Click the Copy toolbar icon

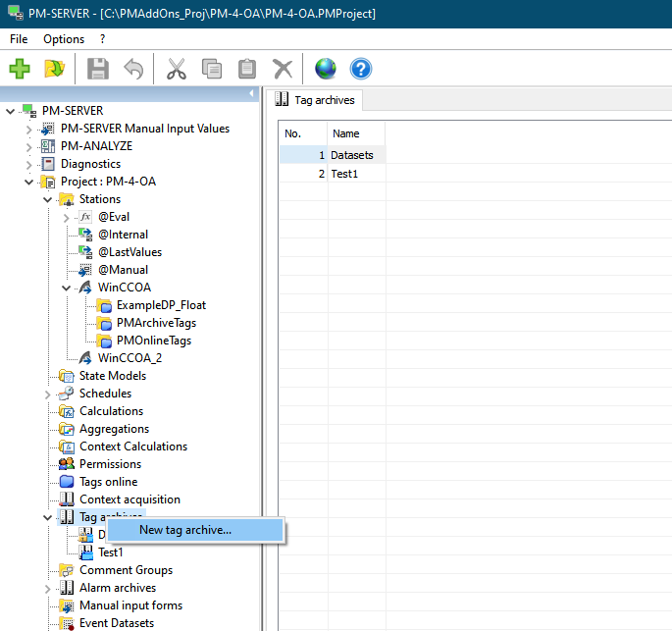point(212,69)
